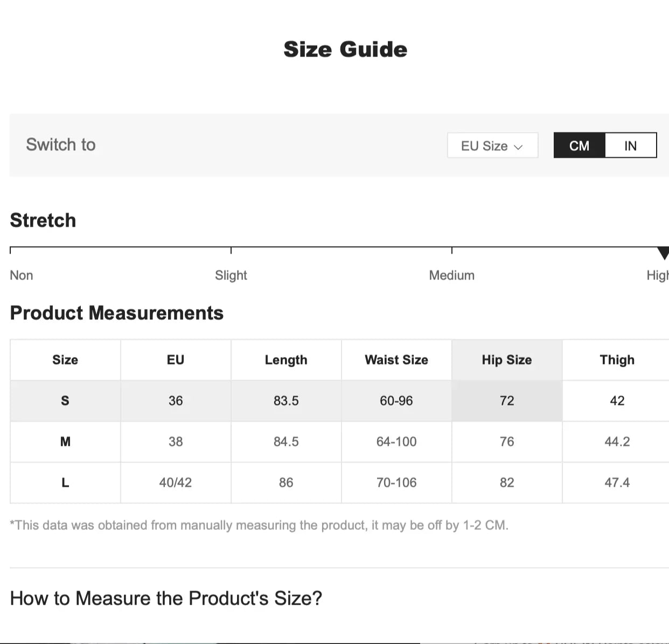Click the Length column header
669x644 pixels.
tap(286, 360)
